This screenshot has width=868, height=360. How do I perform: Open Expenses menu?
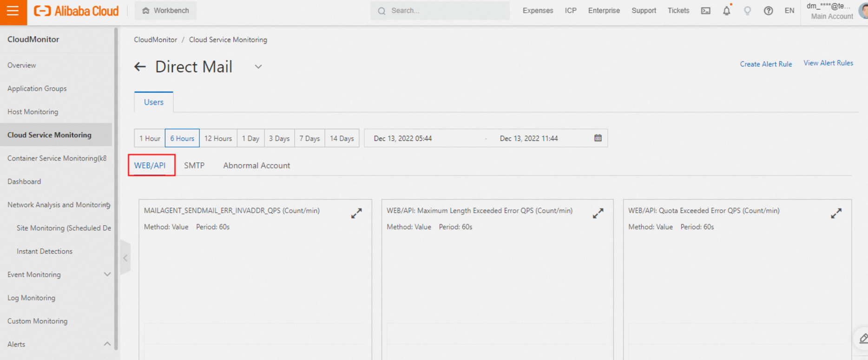pos(538,11)
